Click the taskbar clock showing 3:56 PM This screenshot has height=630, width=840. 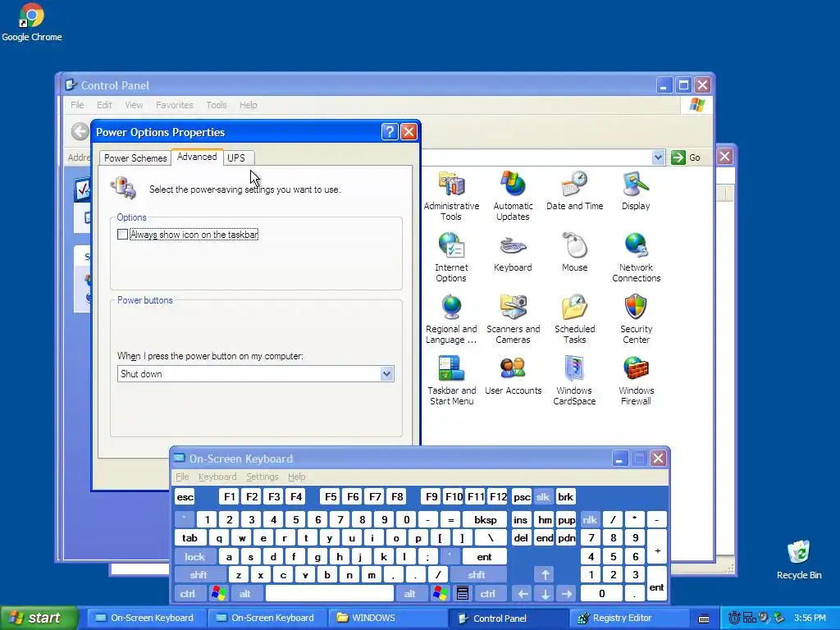coord(810,619)
